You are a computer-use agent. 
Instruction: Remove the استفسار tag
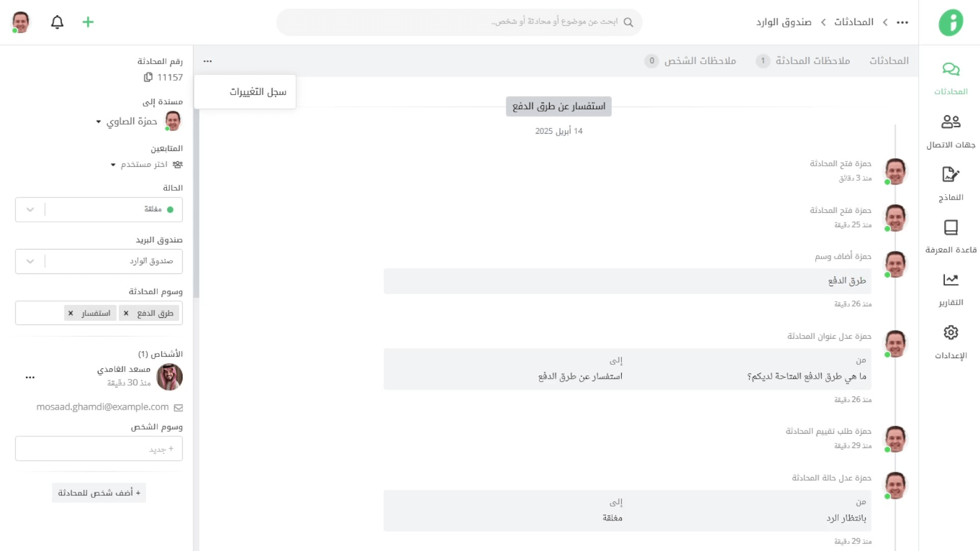(x=71, y=313)
